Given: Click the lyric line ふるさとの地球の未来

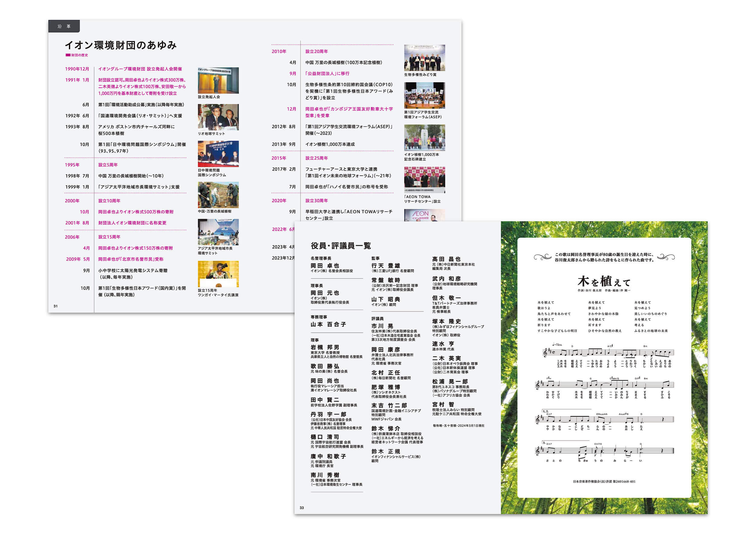Looking at the screenshot, I should click(651, 331).
